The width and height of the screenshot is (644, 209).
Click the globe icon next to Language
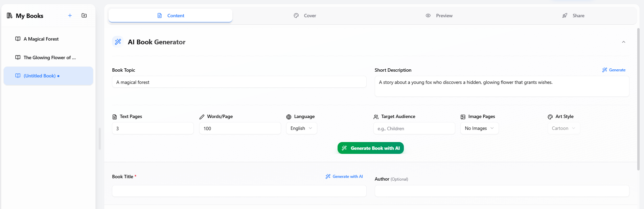click(289, 117)
